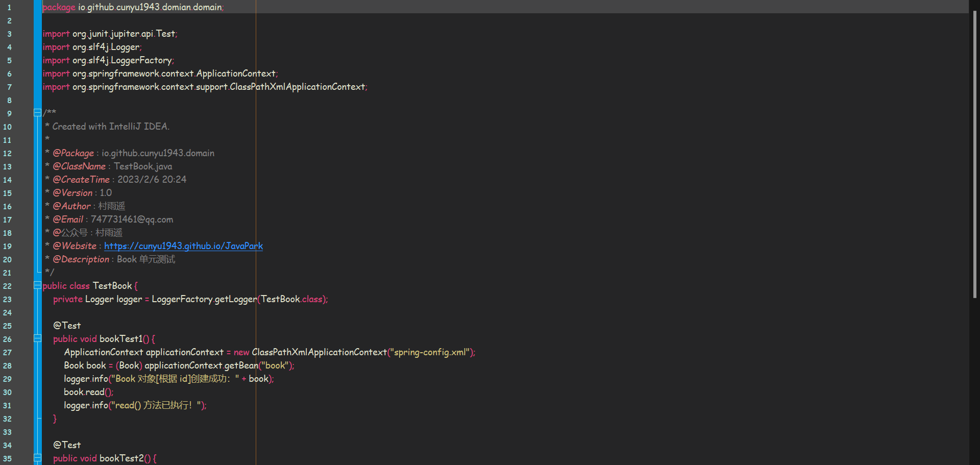The height and width of the screenshot is (465, 980).
Task: Click '@Description' tag on line 20
Action: coord(81,259)
